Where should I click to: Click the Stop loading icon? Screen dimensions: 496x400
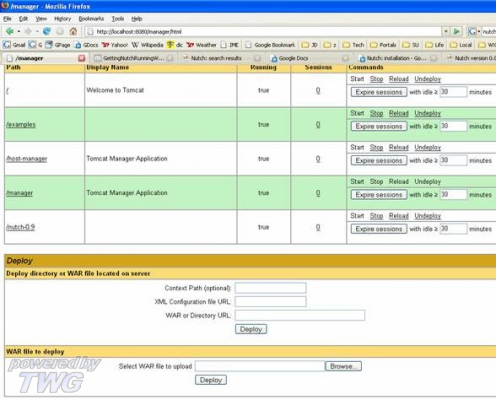click(x=60, y=31)
